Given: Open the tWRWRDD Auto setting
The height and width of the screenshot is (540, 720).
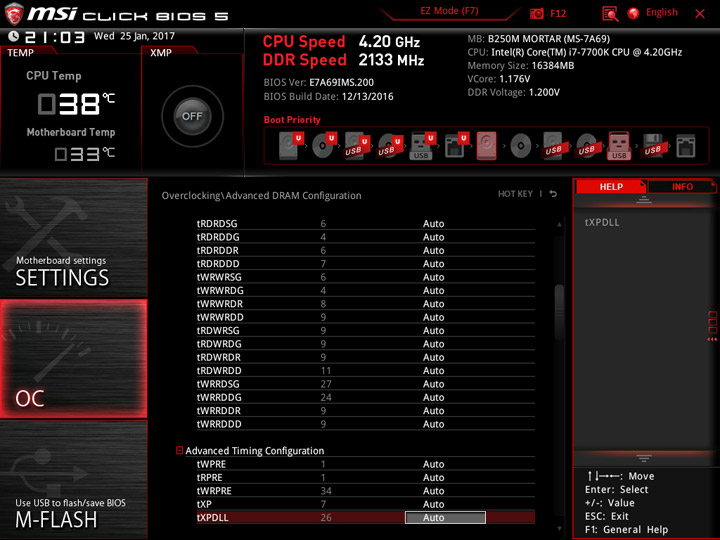Looking at the screenshot, I should coord(433,317).
